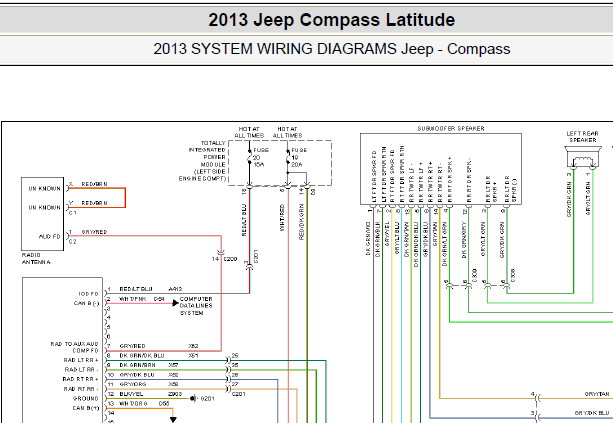Click the "C308" connector label

tap(513, 274)
